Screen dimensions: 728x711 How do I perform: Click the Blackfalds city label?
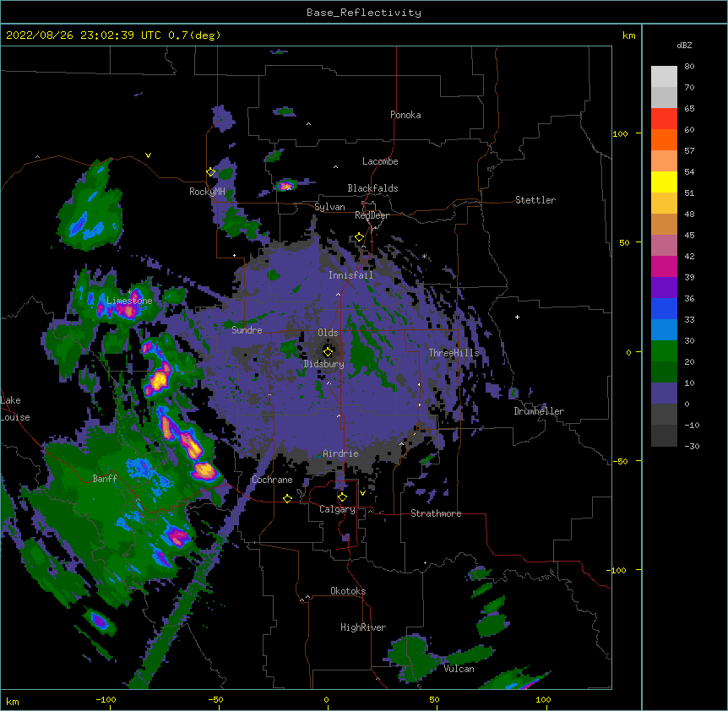point(372,188)
